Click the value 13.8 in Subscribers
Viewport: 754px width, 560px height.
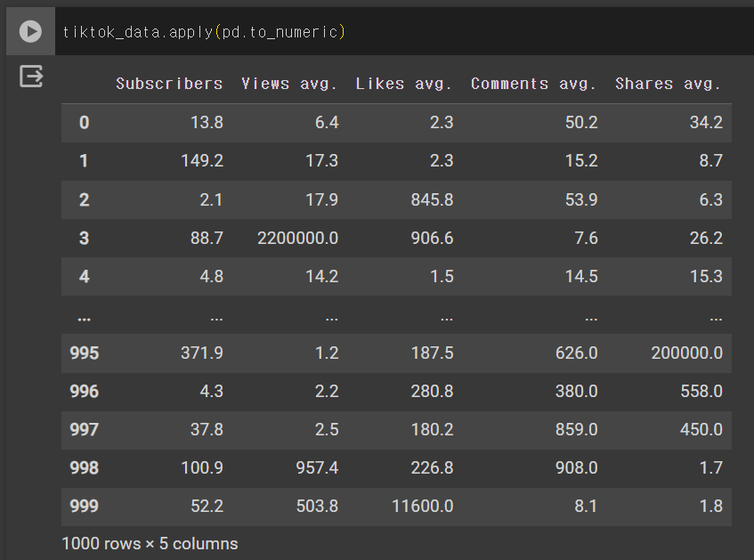click(207, 122)
